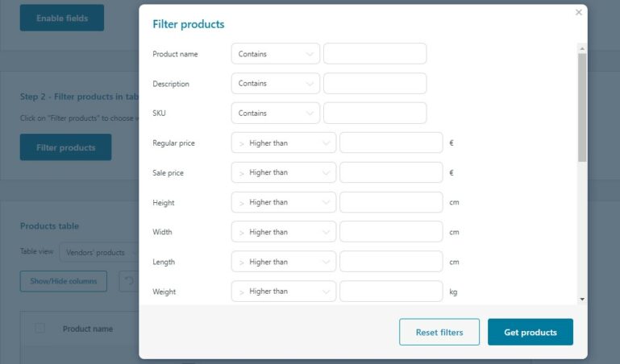620x364 pixels.
Task: Open Regular price Higher than dropdown
Action: [283, 143]
